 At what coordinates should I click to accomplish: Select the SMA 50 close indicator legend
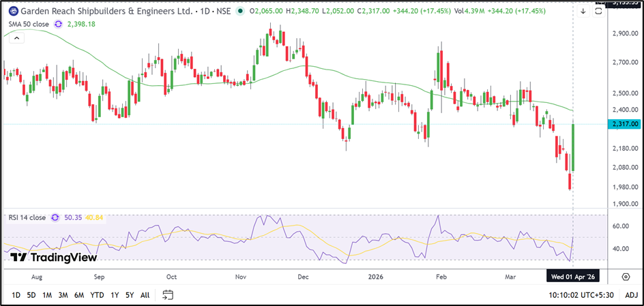click(27, 24)
